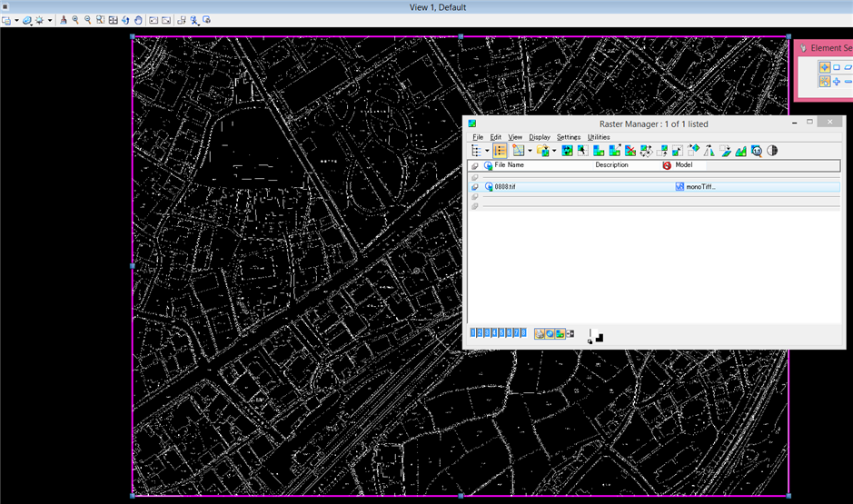Click the Zoom In magnifier icon

click(75, 20)
